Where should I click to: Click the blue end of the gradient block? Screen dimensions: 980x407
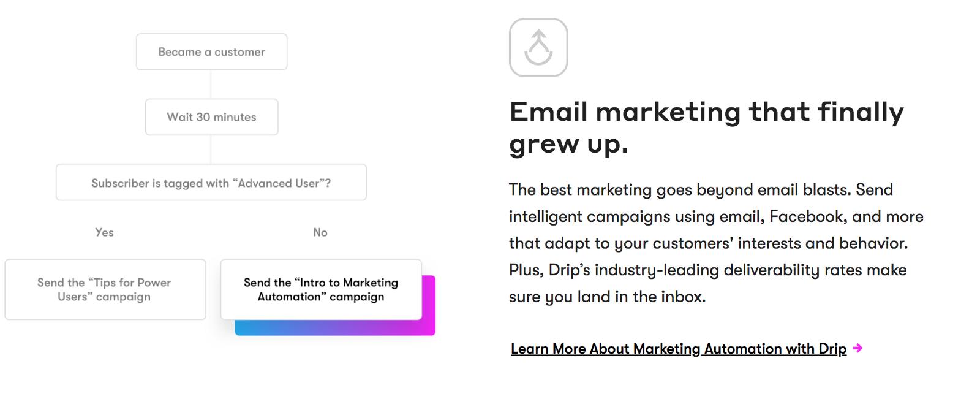245,328
